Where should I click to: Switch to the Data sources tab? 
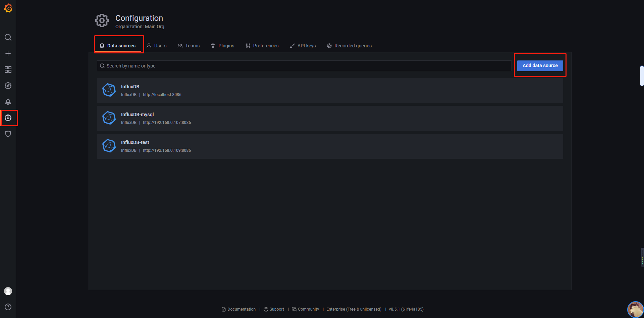click(x=118, y=46)
